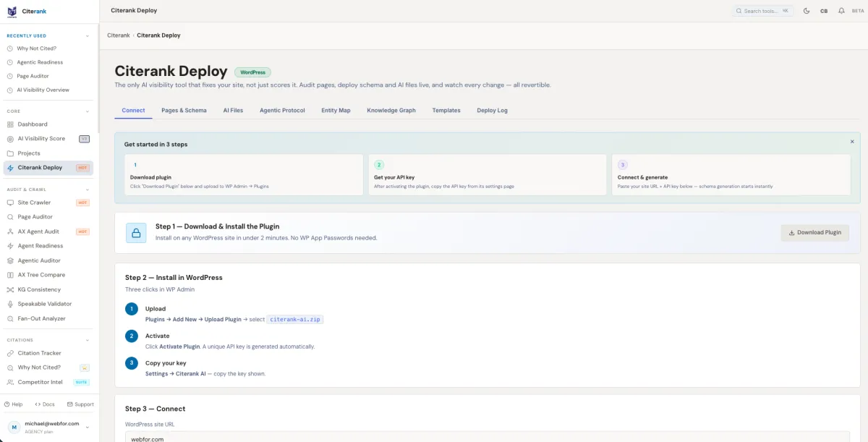Click the KG Consistency link icon
The width and height of the screenshot is (868, 442).
10,289
